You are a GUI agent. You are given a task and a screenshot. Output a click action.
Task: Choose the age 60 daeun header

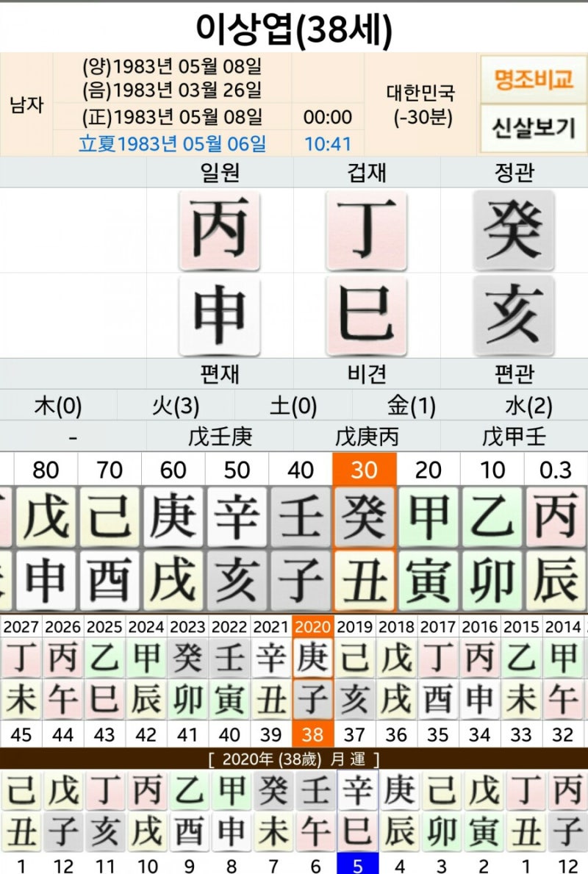click(173, 469)
